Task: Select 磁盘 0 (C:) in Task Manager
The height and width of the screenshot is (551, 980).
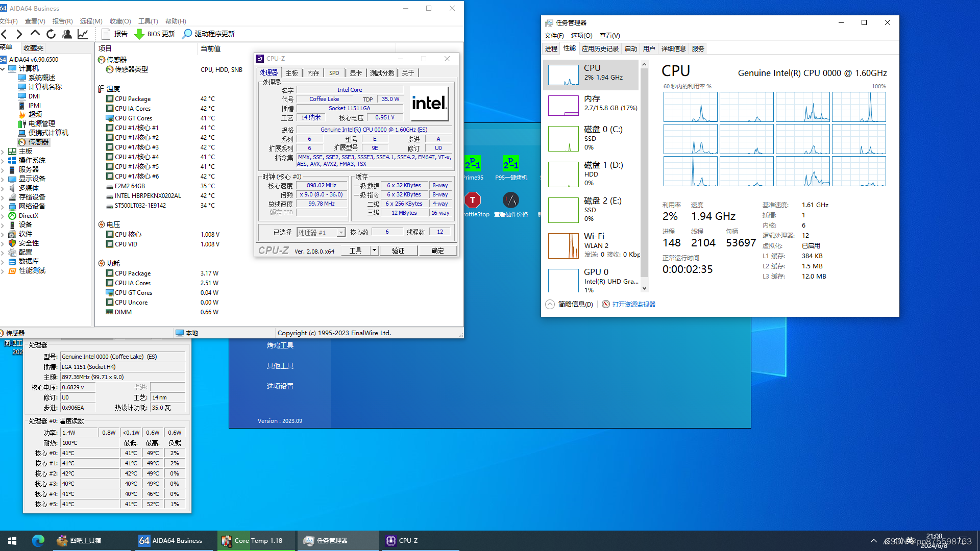Action: pyautogui.click(x=591, y=138)
